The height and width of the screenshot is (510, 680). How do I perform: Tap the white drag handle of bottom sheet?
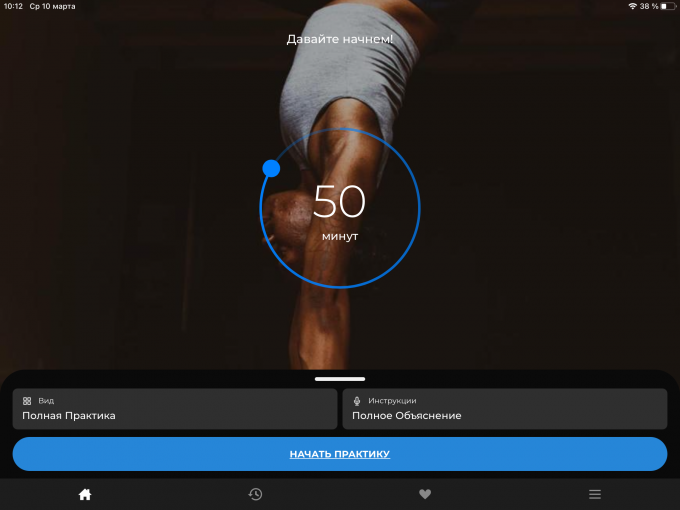pyautogui.click(x=340, y=379)
